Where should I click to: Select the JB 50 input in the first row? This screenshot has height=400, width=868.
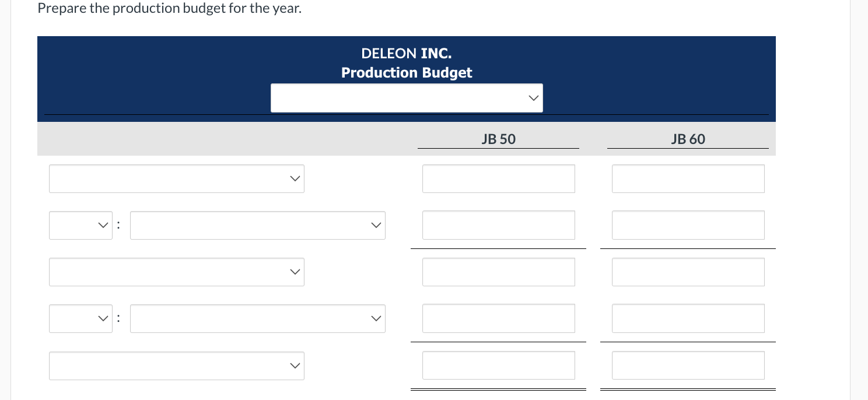pyautogui.click(x=498, y=178)
